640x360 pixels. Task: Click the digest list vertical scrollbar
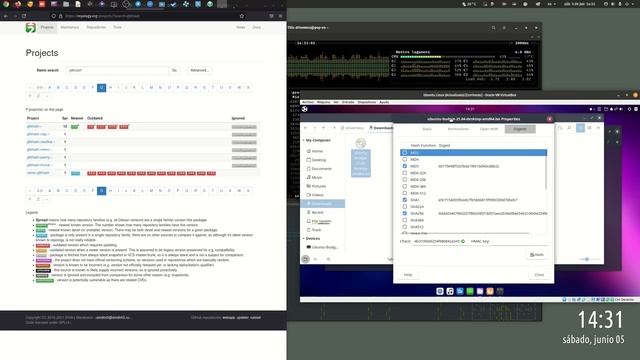tap(546, 173)
